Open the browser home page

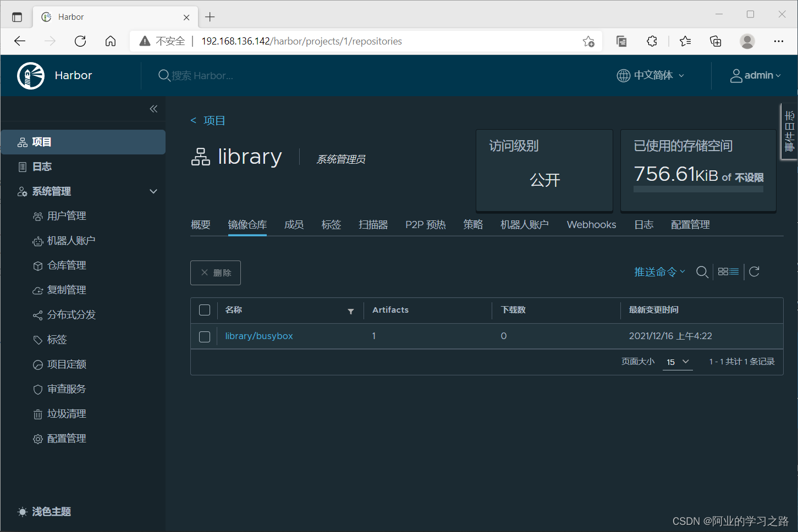(x=111, y=41)
